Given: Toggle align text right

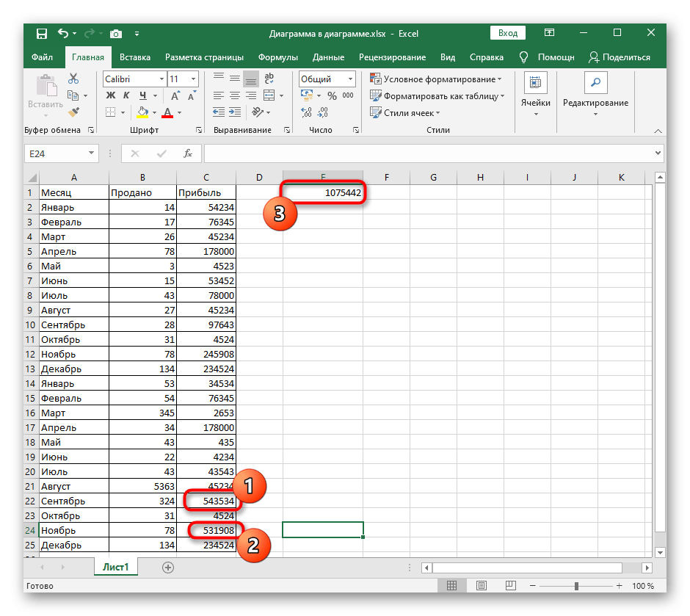Looking at the screenshot, I should click(251, 95).
